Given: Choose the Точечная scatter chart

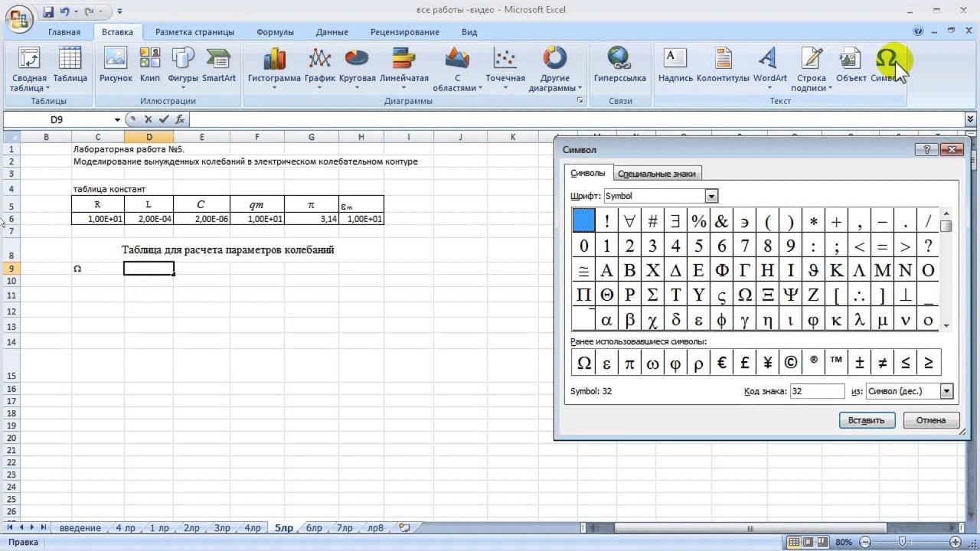Looking at the screenshot, I should pyautogui.click(x=505, y=69).
